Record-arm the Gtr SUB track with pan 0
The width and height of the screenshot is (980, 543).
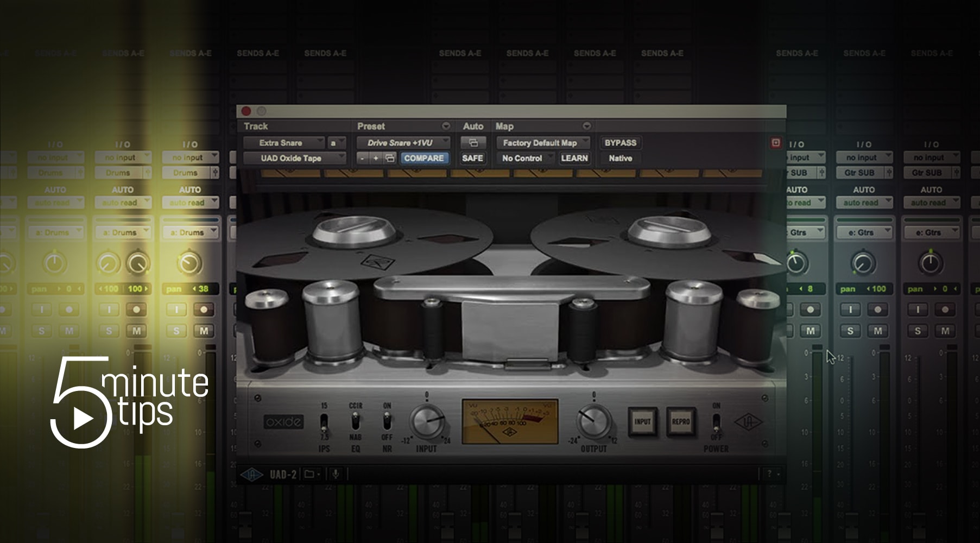945,310
